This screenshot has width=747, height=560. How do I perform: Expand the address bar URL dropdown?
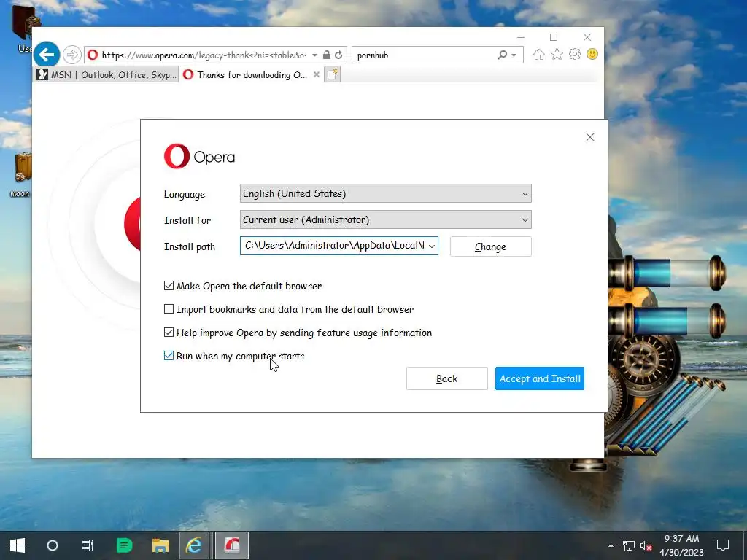tap(314, 55)
